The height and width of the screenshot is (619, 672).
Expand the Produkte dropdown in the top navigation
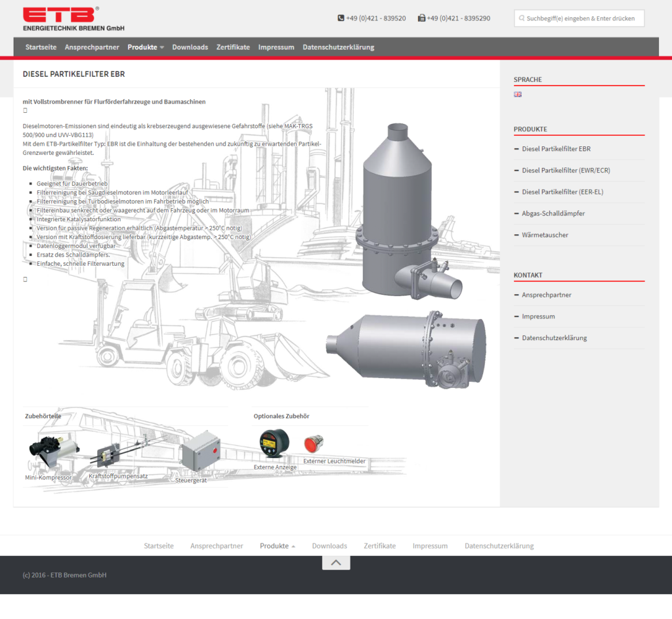click(x=146, y=47)
